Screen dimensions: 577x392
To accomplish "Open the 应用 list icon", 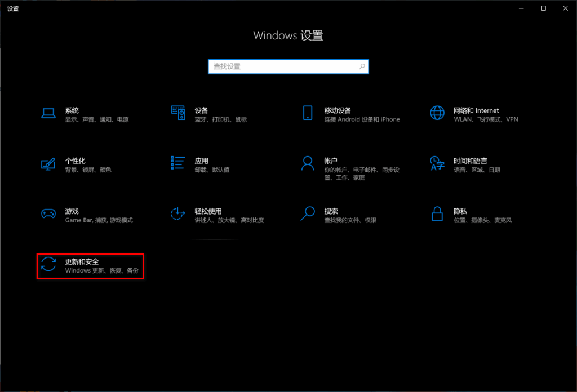I will (x=178, y=163).
